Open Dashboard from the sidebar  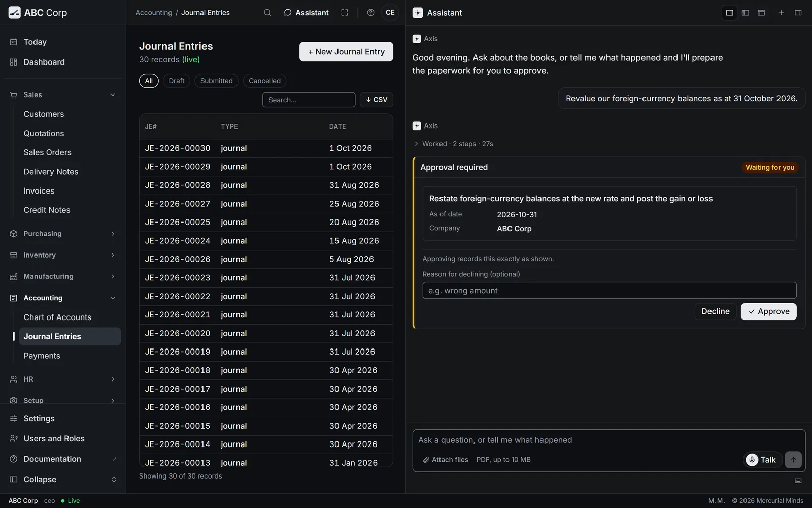(x=63, y=62)
